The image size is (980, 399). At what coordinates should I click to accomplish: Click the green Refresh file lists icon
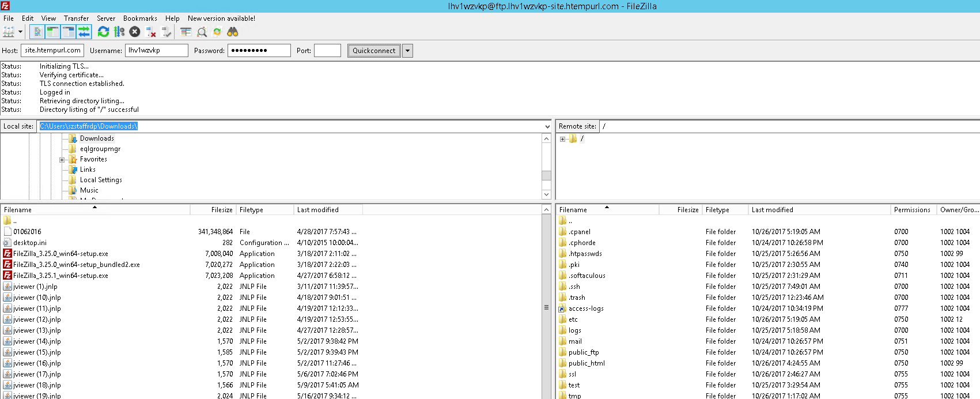103,32
